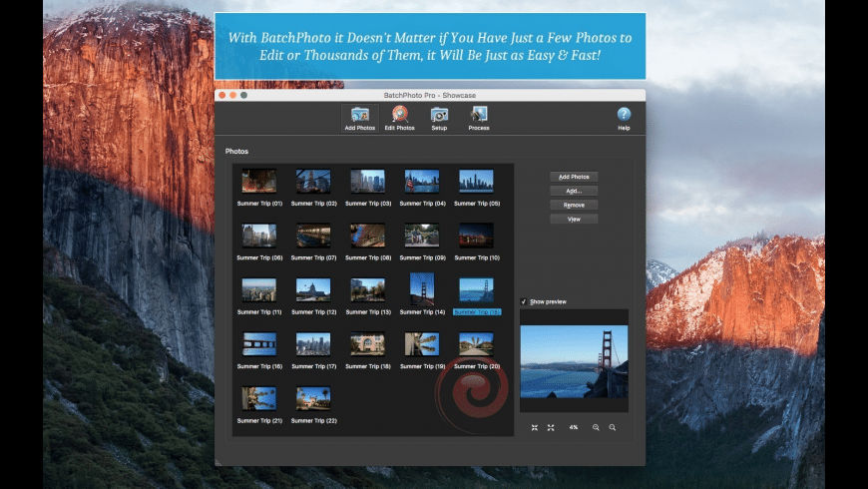Pick the Summer Trip (04) photo
The height and width of the screenshot is (489, 868).
(x=422, y=181)
